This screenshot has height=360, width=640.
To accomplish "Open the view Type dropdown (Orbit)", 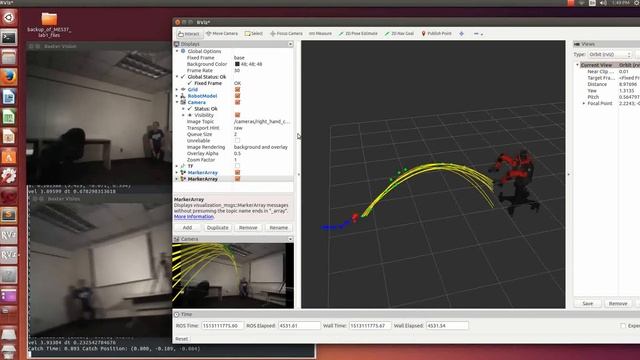I will click(610, 54).
